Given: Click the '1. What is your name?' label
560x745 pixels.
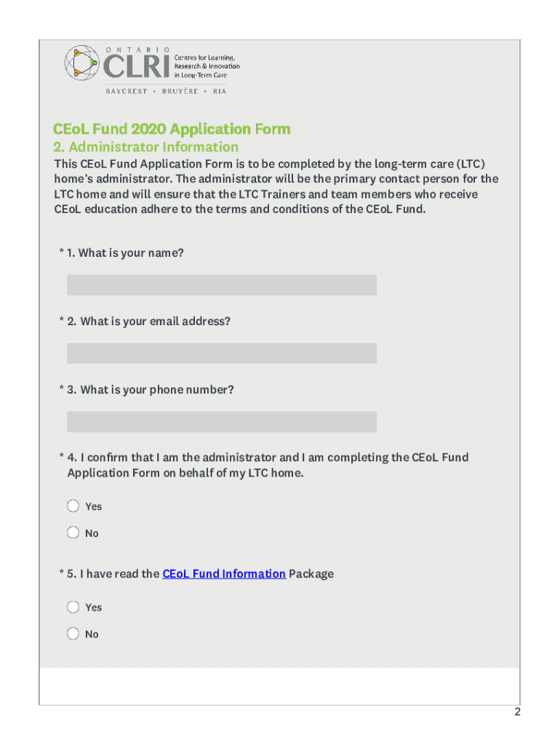Looking at the screenshot, I should coord(125,253).
